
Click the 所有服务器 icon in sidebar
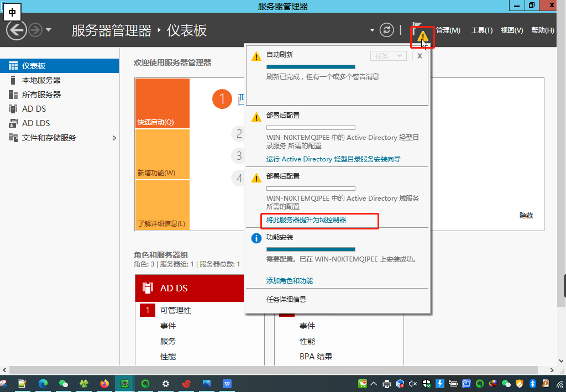tap(13, 95)
